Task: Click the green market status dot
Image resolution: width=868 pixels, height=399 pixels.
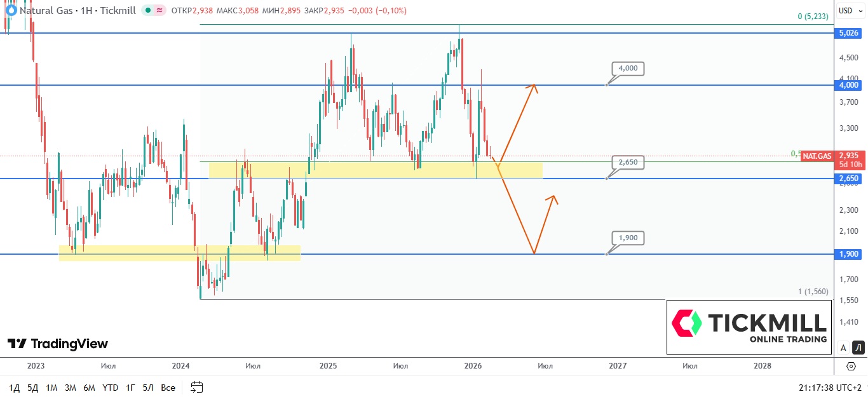Action: [147, 11]
